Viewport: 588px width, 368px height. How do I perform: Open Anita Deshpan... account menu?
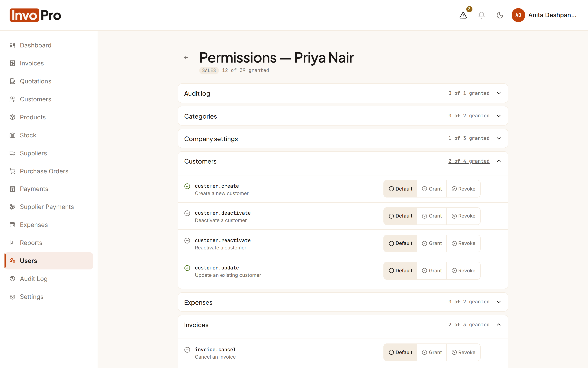pos(544,15)
